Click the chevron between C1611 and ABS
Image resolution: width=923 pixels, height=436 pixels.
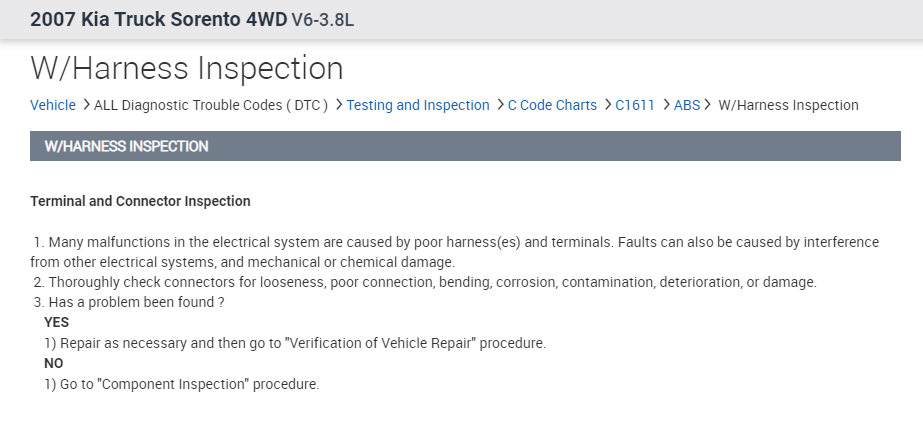(x=666, y=105)
